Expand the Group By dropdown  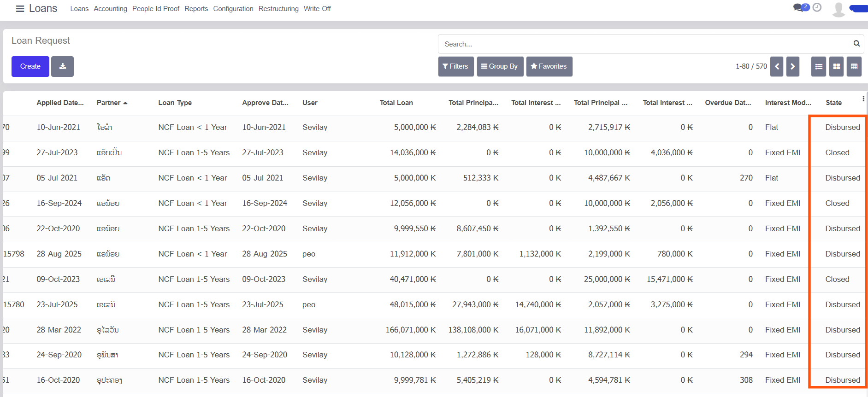tap(500, 66)
